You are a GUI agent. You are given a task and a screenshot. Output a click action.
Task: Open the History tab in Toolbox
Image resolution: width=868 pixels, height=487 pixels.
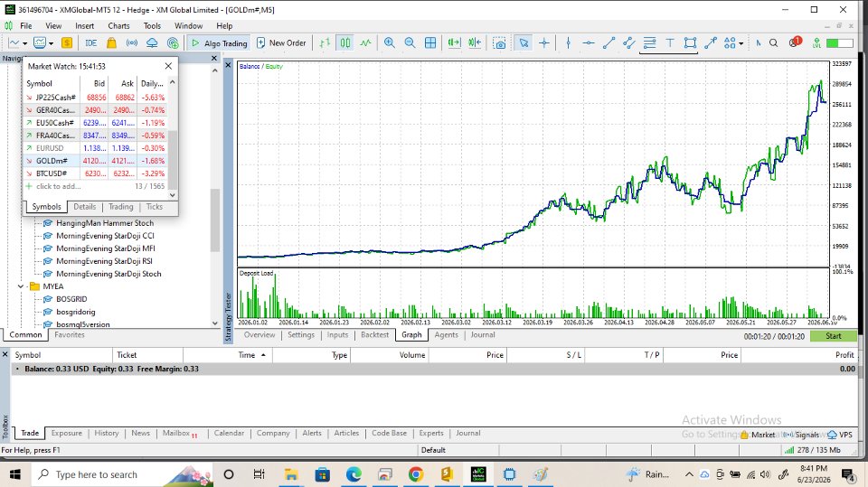click(107, 433)
